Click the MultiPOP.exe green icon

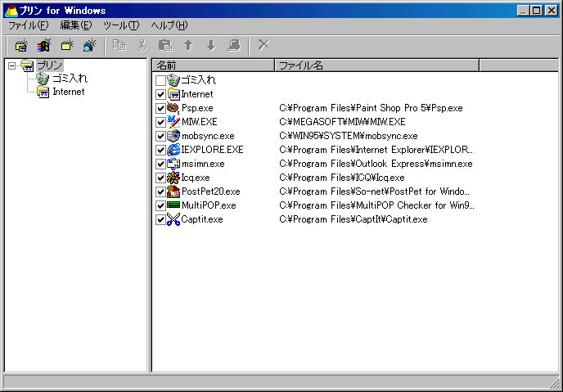[x=173, y=205]
